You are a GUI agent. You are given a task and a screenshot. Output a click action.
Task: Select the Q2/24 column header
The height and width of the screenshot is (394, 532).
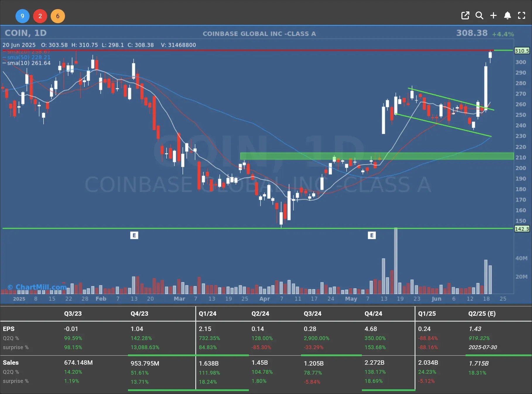tap(260, 313)
